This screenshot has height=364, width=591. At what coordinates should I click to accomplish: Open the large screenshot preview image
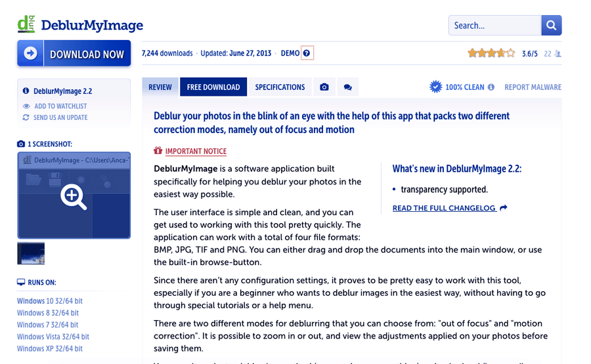[x=74, y=195]
